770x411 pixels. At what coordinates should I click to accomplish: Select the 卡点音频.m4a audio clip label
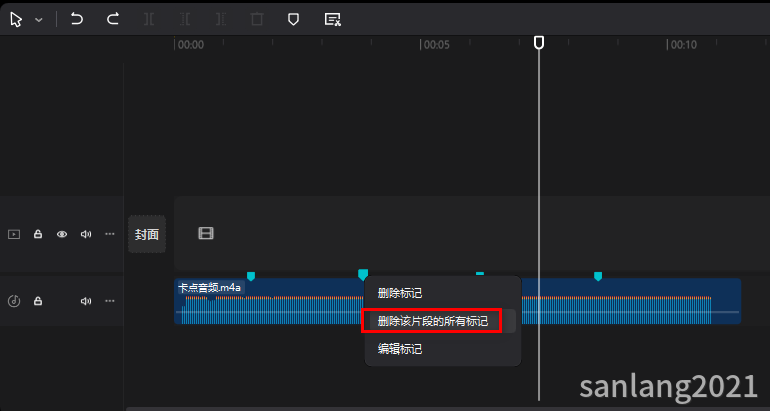[210, 288]
